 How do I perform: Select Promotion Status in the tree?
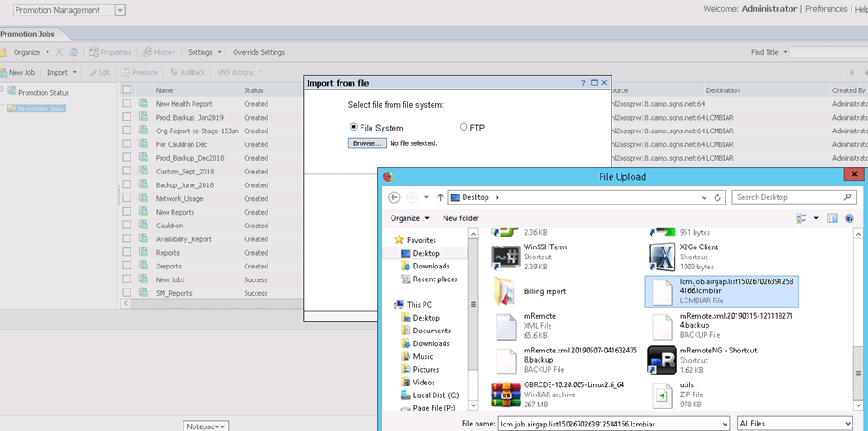click(x=45, y=92)
